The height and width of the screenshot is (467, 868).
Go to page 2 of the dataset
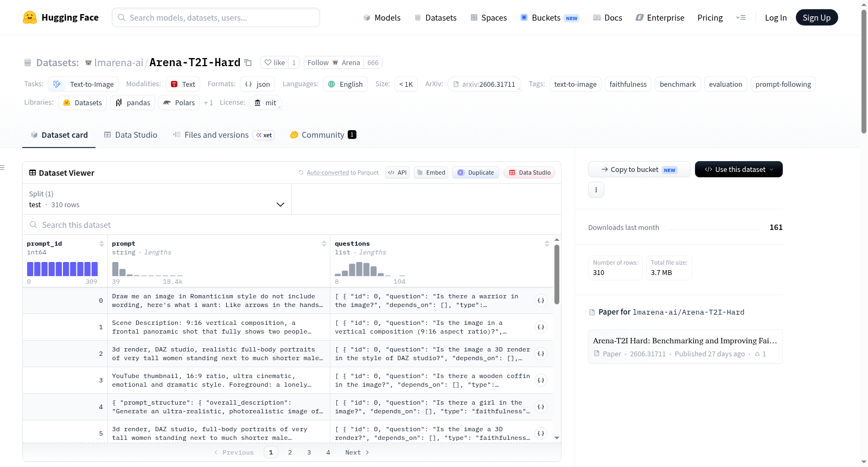pos(290,452)
